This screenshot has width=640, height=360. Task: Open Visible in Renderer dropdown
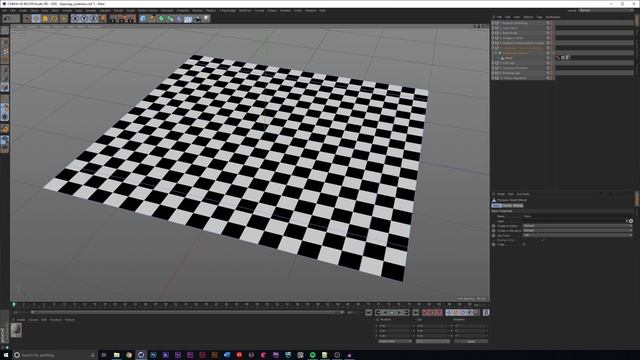578,231
